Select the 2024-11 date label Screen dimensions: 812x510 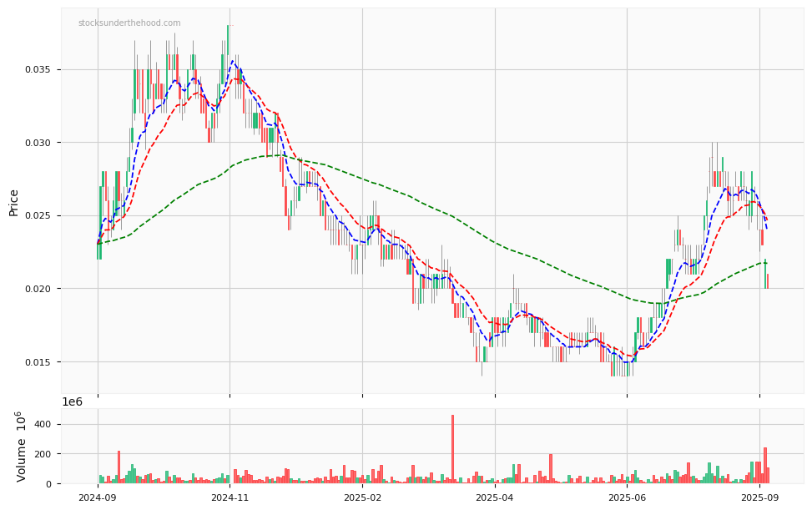(230, 497)
